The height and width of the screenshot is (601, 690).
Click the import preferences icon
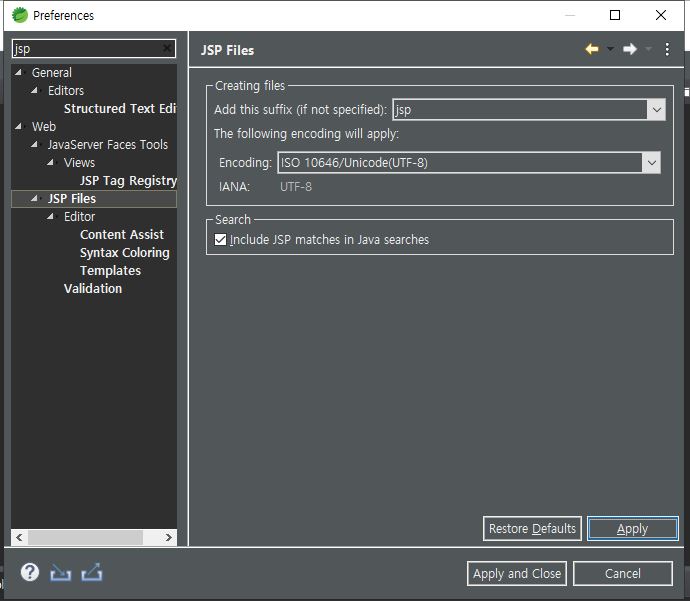pos(61,573)
